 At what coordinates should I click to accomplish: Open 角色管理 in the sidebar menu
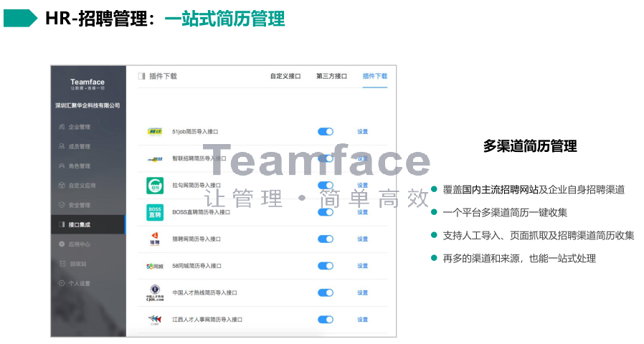tap(80, 166)
